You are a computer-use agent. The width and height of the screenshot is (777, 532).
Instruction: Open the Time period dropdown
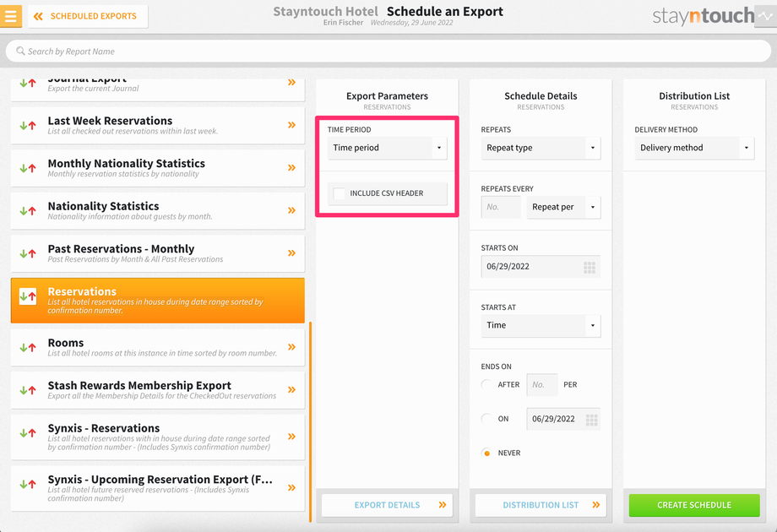click(x=387, y=148)
